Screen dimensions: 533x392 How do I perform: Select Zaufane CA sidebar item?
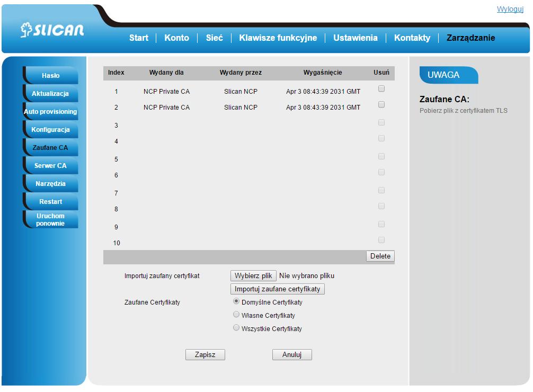[51, 148]
